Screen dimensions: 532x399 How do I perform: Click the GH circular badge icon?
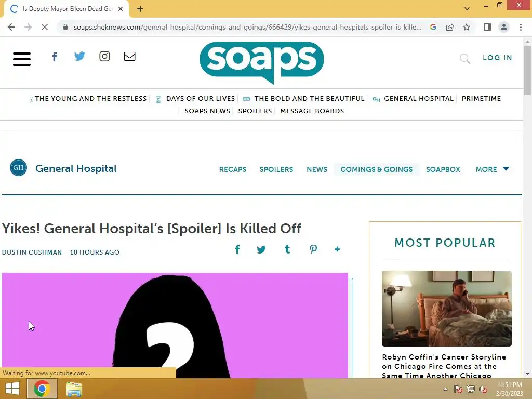pyautogui.click(x=18, y=168)
